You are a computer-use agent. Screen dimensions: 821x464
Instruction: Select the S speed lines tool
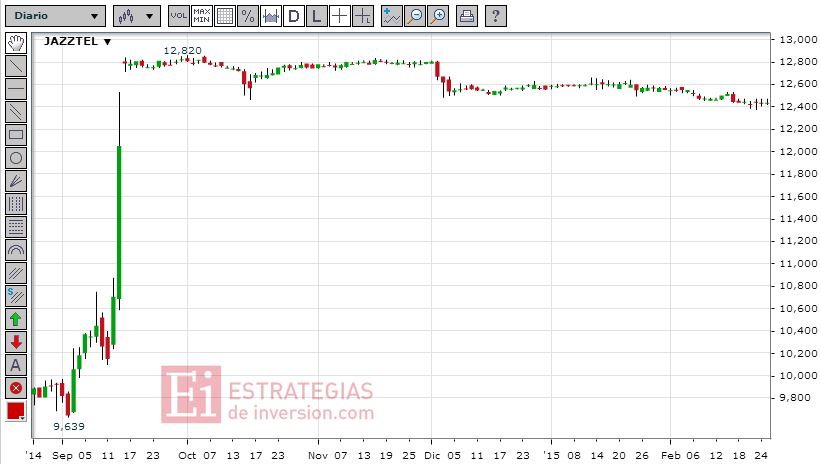coord(16,296)
